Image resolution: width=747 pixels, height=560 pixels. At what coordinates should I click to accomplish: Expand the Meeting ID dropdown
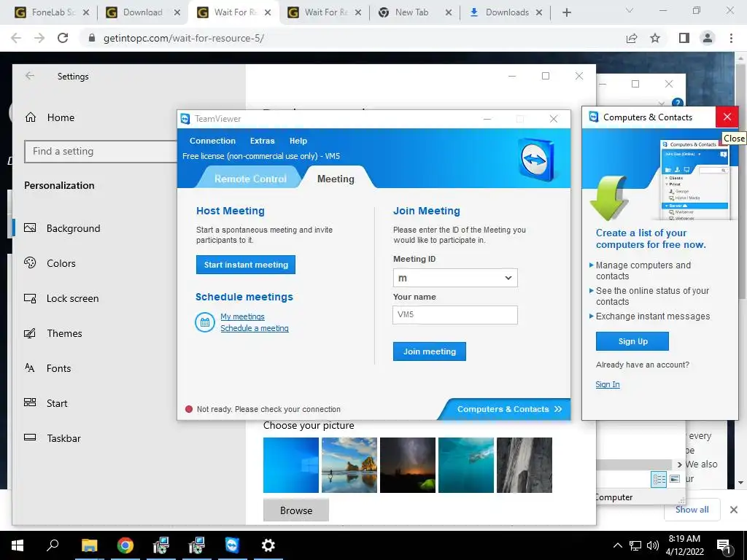pos(508,278)
